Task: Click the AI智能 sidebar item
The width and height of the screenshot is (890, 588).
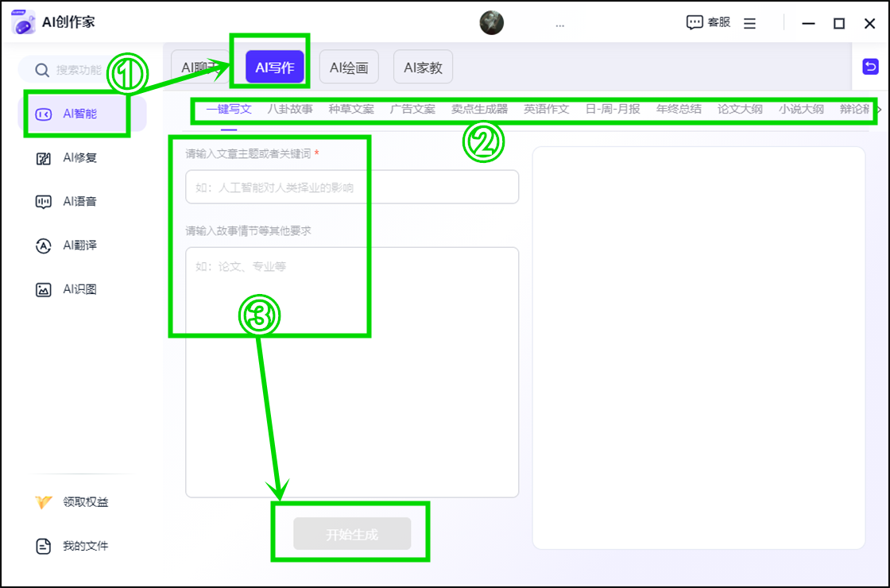Action: 79,114
